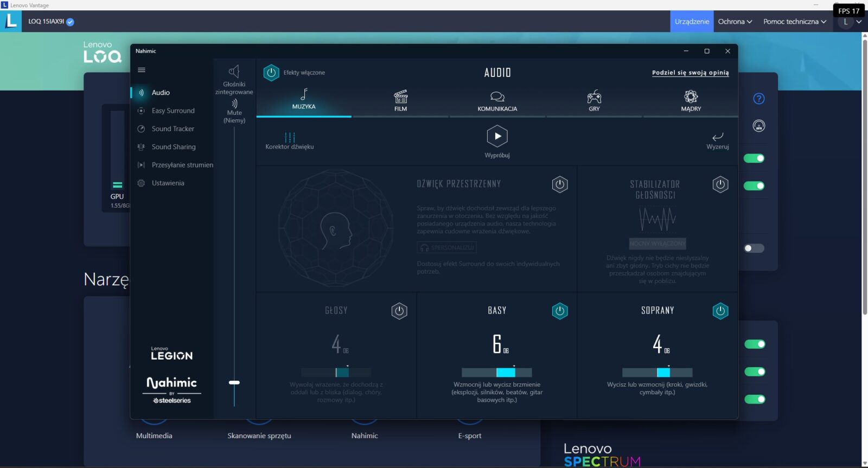Toggle the Efekty włączone power button
The image size is (868, 468).
pos(271,73)
